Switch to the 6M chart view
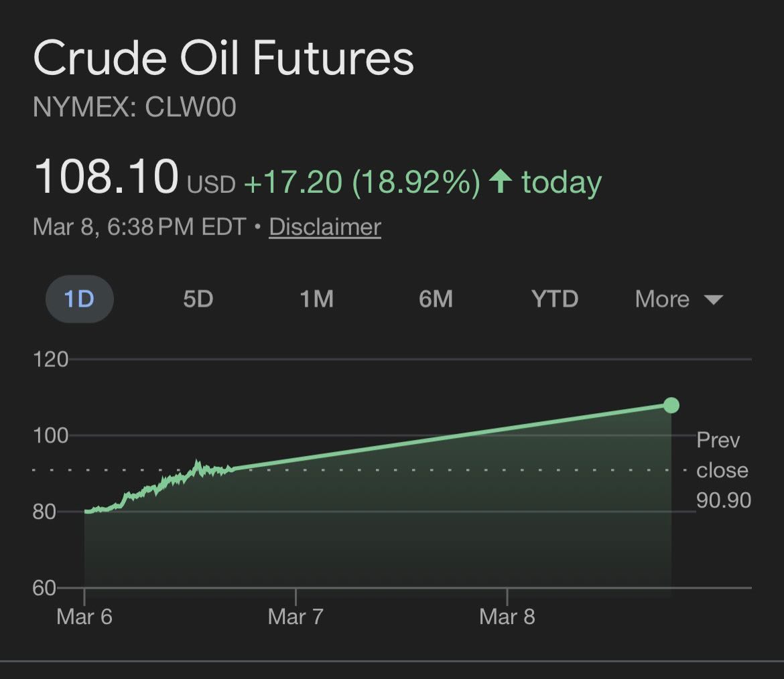 pos(436,299)
